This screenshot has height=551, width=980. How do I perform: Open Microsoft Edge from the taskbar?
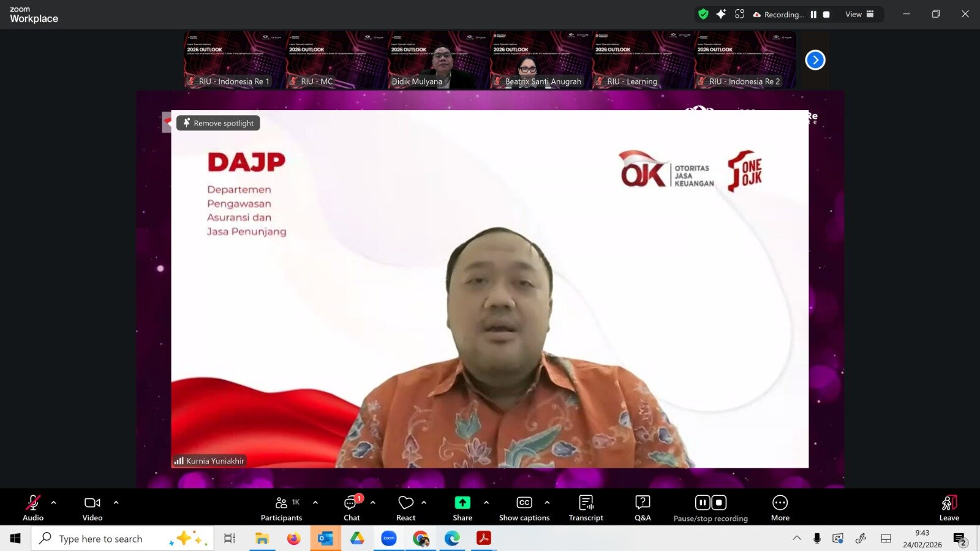pos(452,538)
